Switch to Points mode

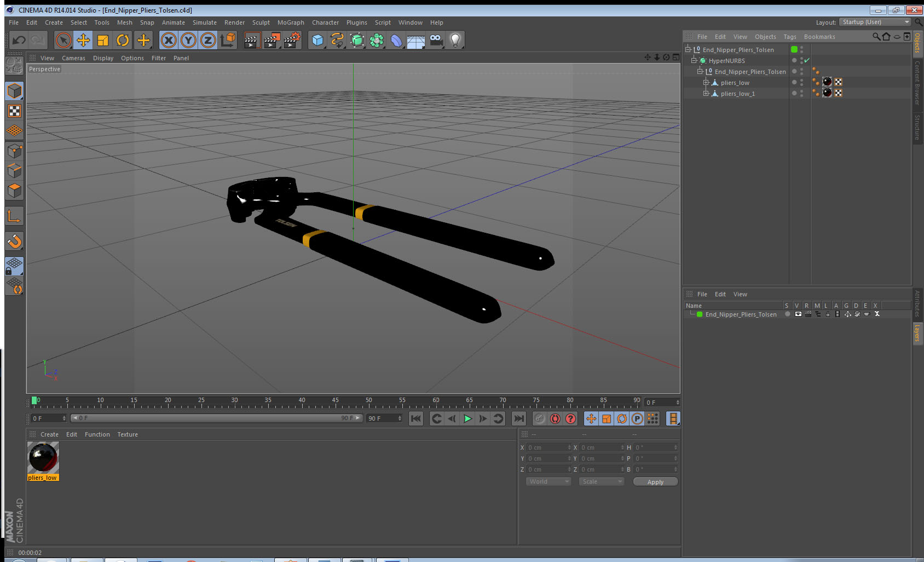14,151
